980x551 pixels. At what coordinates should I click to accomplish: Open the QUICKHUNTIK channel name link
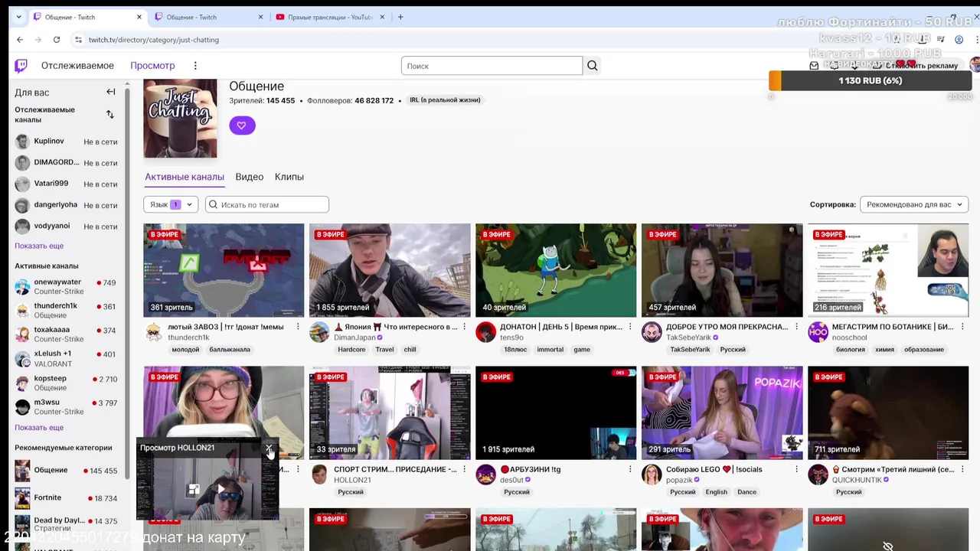857,480
